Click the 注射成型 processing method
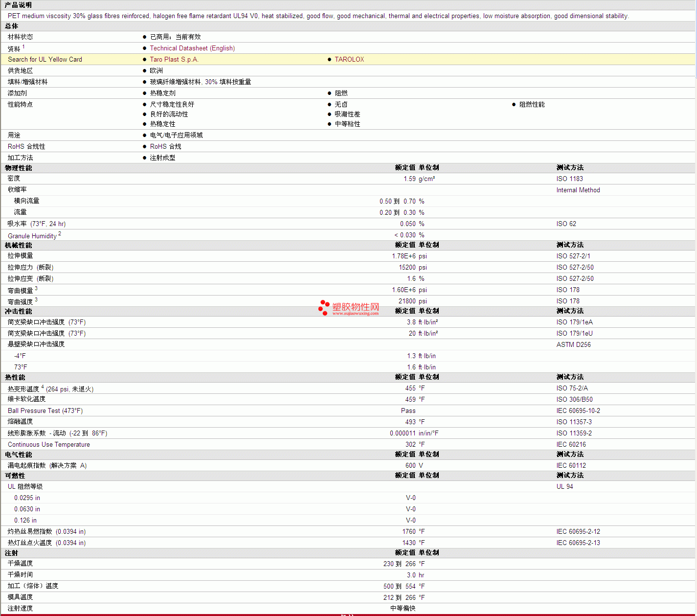The image size is (697, 616). (162, 158)
